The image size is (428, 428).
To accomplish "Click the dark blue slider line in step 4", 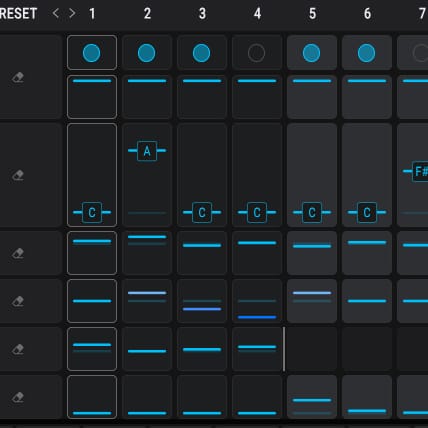I will (257, 317).
